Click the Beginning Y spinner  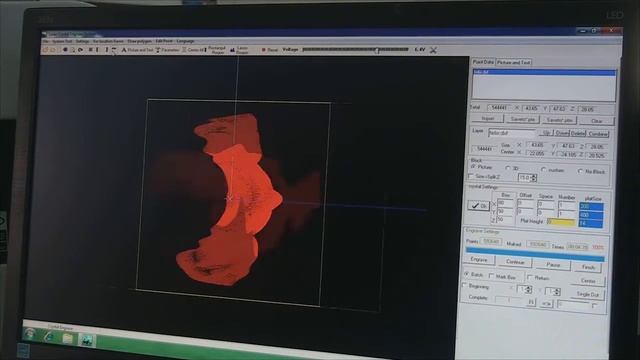553,291
